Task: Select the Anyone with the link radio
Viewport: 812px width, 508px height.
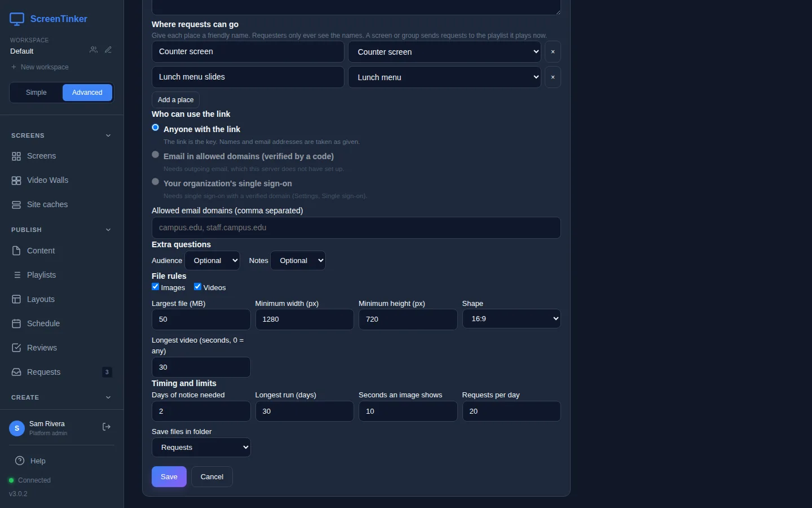Action: point(156,128)
